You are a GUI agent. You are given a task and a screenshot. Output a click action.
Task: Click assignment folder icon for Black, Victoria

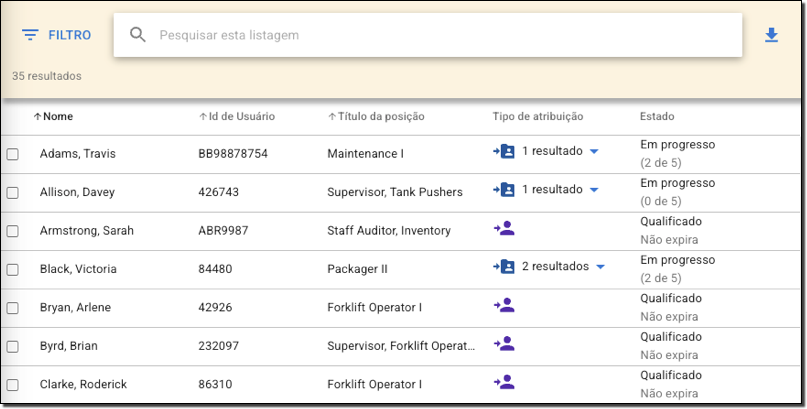click(504, 267)
